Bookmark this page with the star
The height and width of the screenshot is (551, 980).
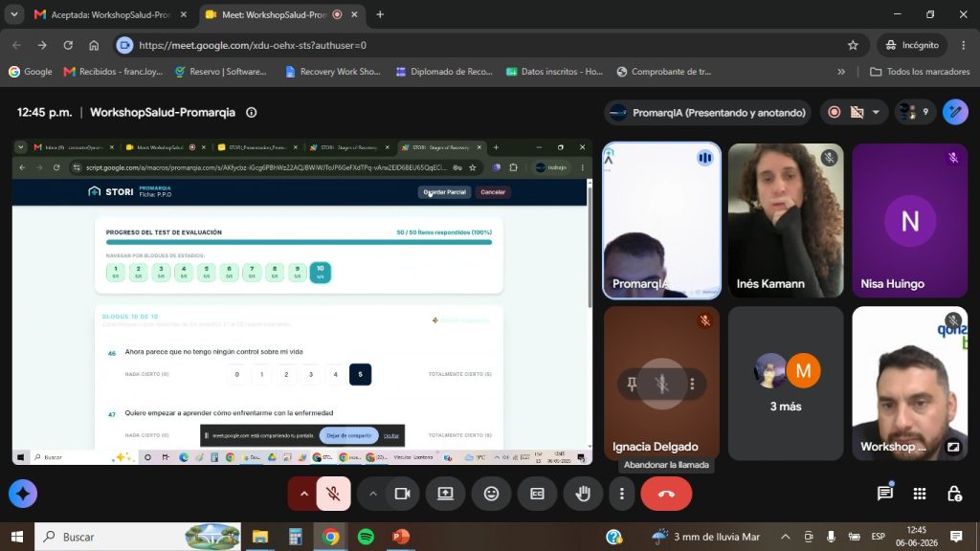(853, 45)
